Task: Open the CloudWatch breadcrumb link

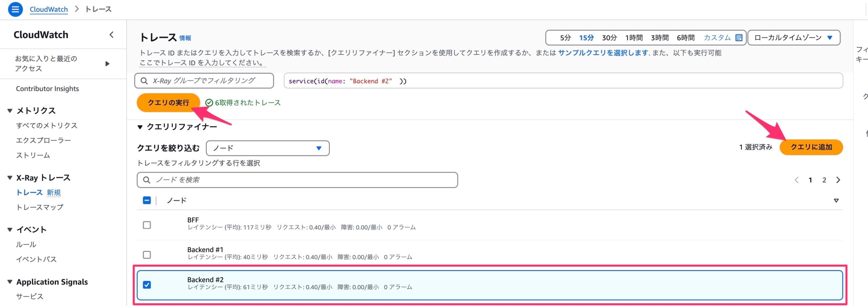Action: click(49, 9)
